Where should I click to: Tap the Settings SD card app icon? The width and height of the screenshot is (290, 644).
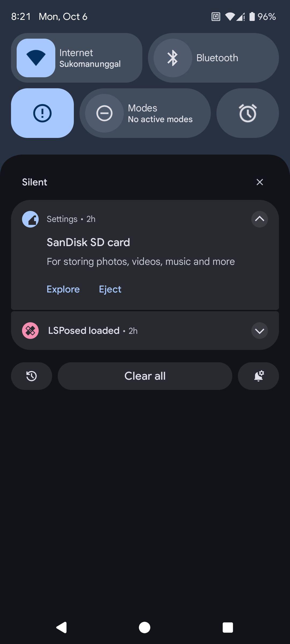[x=30, y=219]
